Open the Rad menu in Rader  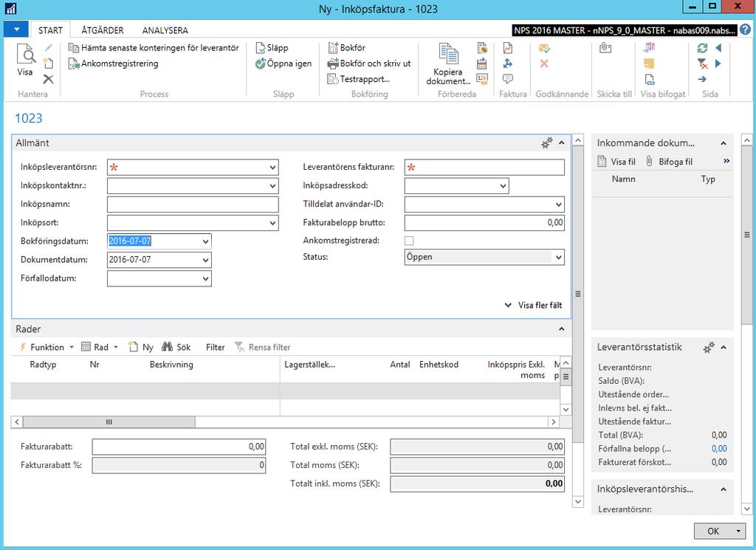coord(100,347)
